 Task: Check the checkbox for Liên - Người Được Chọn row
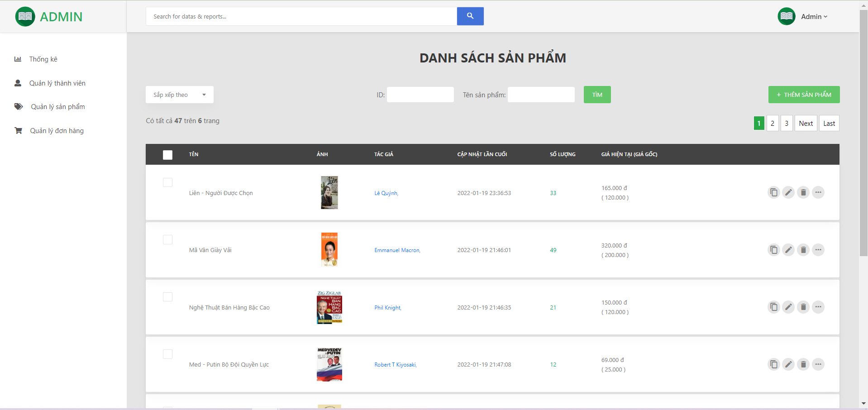point(167,182)
